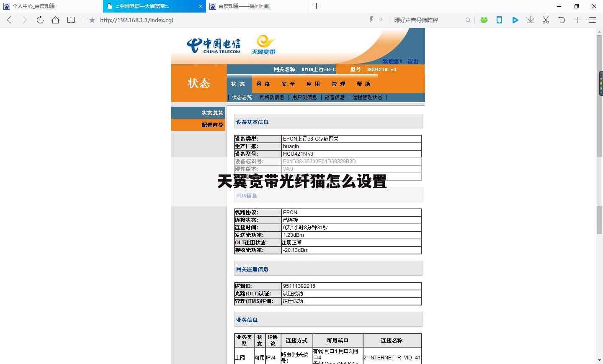This screenshot has width=603, height=364.
Task: Click the home icon
Action: click(x=55, y=20)
